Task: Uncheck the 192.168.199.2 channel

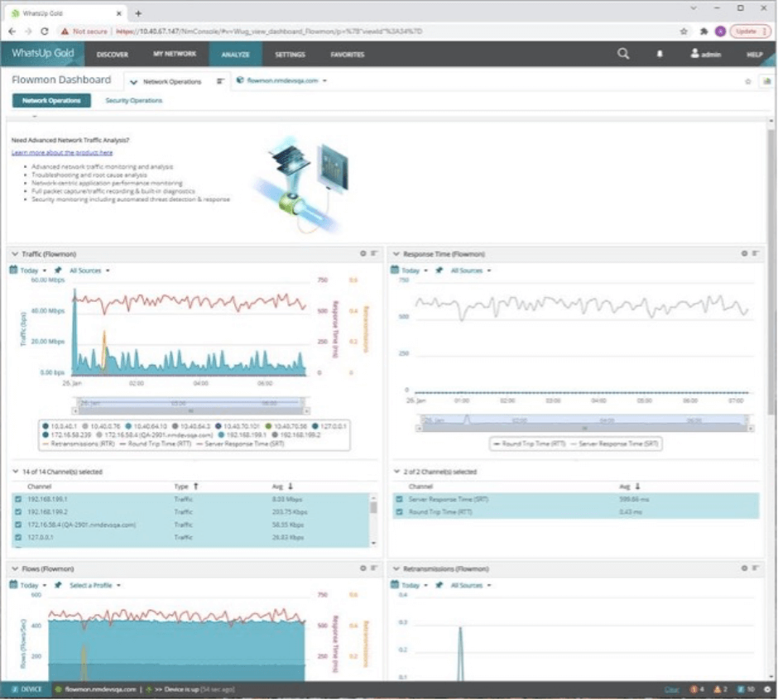Action: point(18,511)
